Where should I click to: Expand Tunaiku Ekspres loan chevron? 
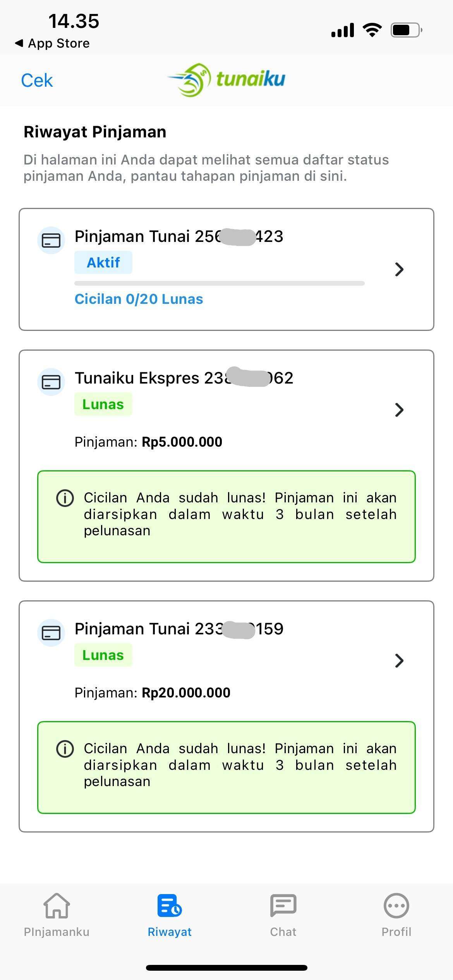click(399, 410)
